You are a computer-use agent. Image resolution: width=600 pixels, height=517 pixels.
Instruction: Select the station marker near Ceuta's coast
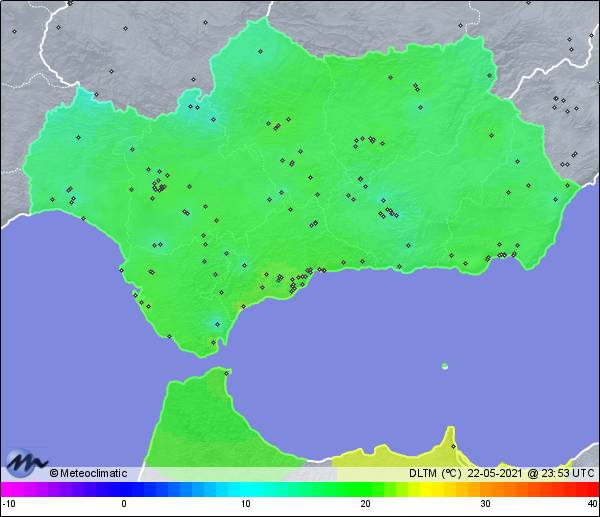[x=227, y=374]
